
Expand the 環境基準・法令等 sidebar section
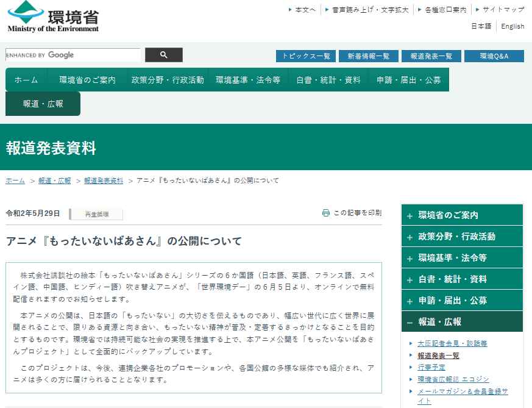coord(410,258)
